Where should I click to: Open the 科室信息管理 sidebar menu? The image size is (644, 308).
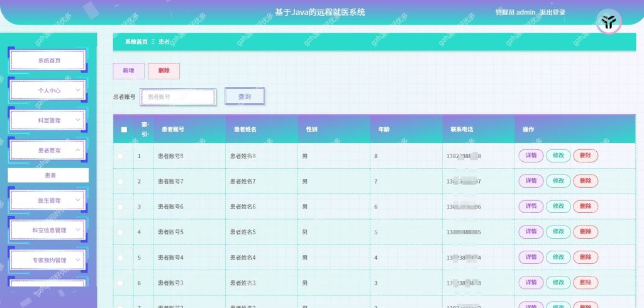tap(48, 231)
